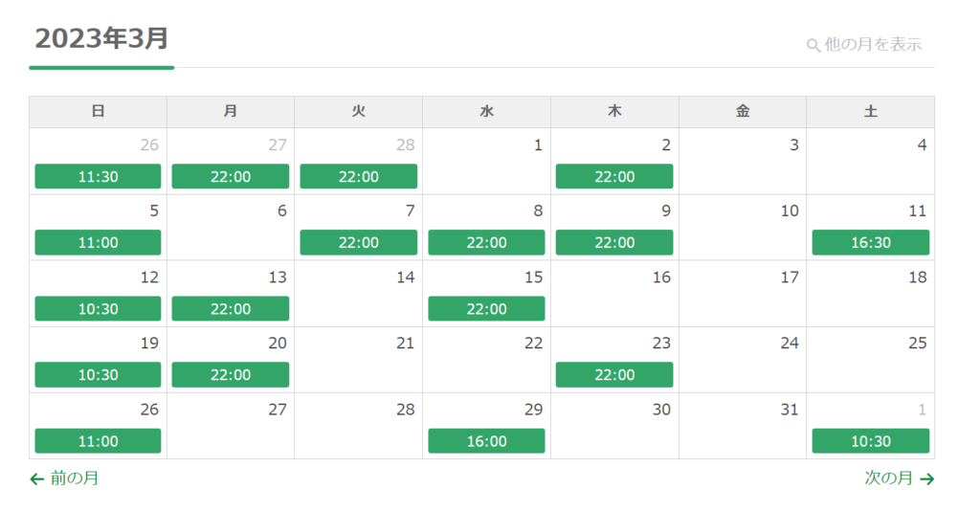Click the right arrow icon for next month
This screenshot has height=511, width=980.
tap(926, 478)
